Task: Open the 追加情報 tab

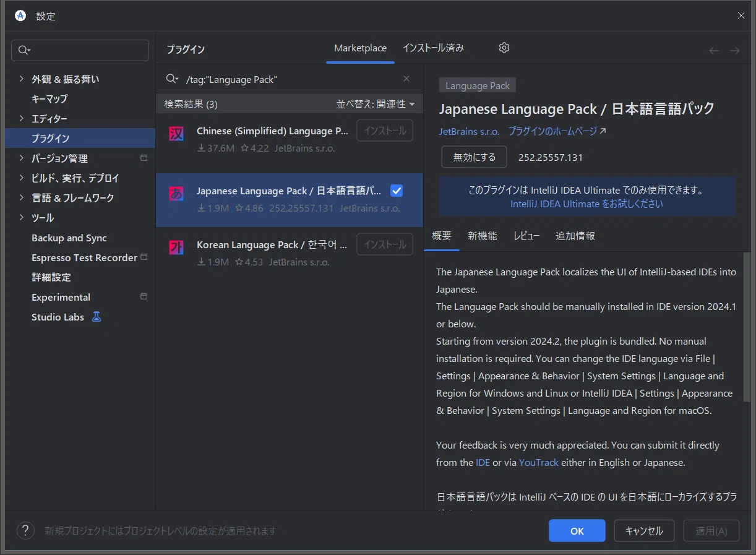Action: (x=575, y=236)
